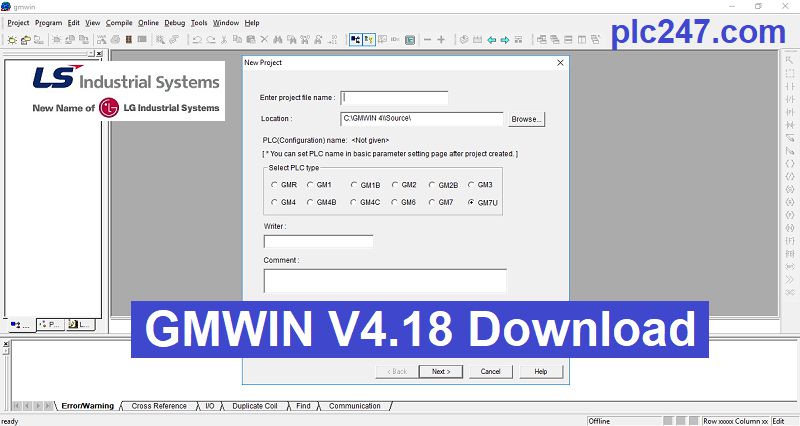Click the go-to line numbers toolbar icon
The image size is (800, 426).
click(333, 40)
